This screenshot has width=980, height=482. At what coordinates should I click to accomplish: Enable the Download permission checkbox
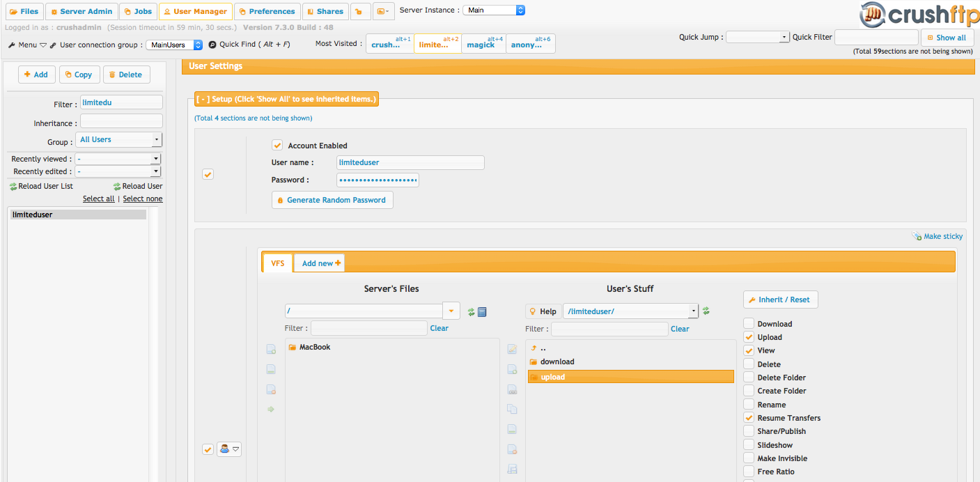(x=749, y=324)
